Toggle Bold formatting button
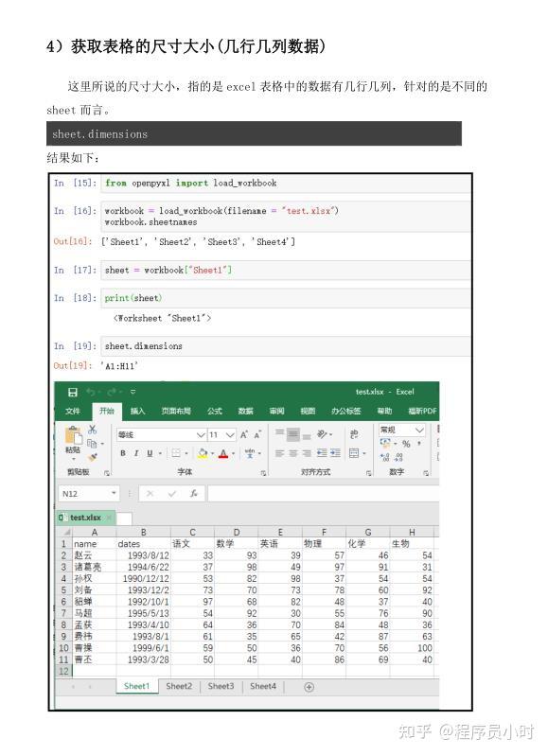 (123, 453)
